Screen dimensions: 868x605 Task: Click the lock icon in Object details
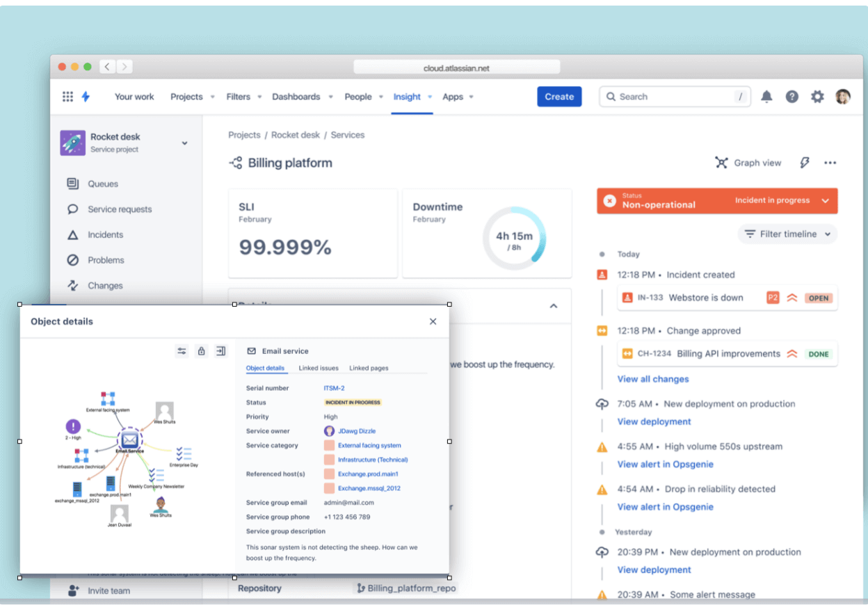(x=201, y=351)
